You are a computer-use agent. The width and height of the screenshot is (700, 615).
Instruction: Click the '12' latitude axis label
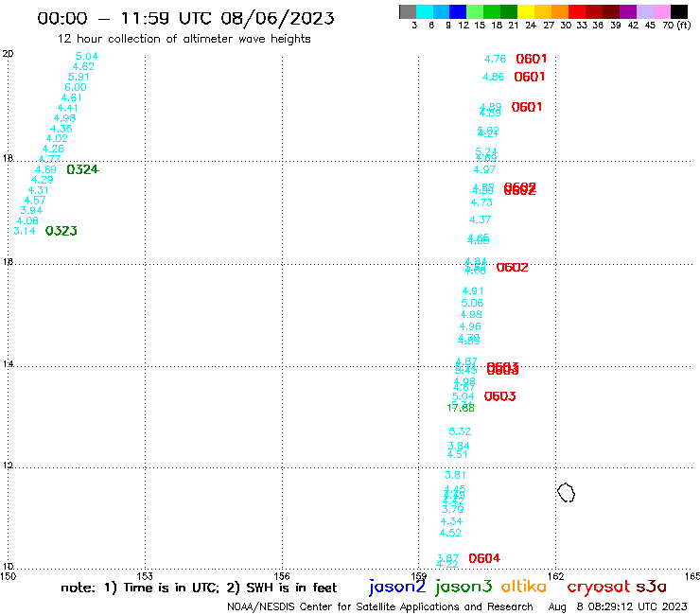coord(8,466)
